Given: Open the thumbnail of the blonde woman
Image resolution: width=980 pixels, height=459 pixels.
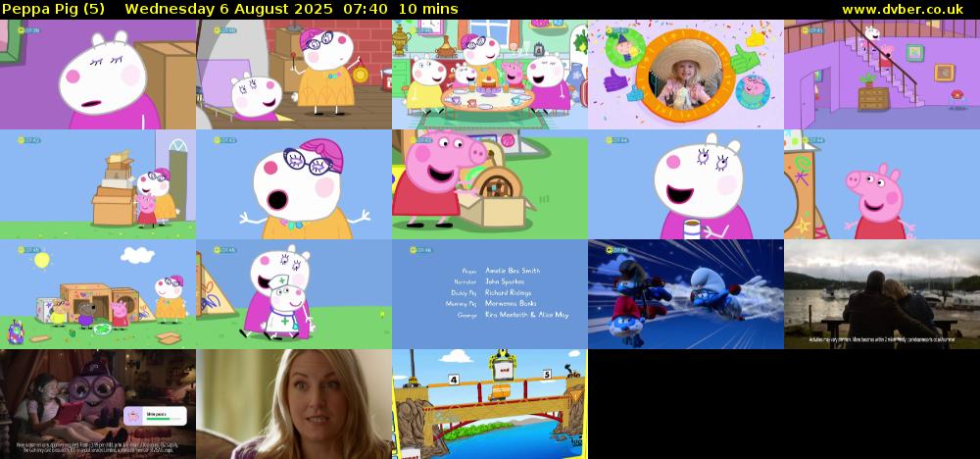Looking at the screenshot, I should pyautogui.click(x=294, y=404).
